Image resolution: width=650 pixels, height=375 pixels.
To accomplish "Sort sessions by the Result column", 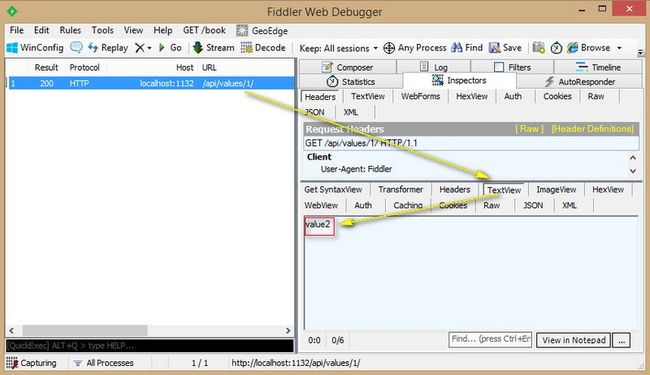I will click(x=46, y=67).
